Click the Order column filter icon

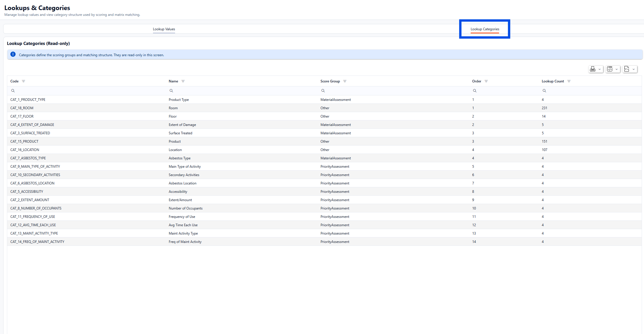pos(486,81)
